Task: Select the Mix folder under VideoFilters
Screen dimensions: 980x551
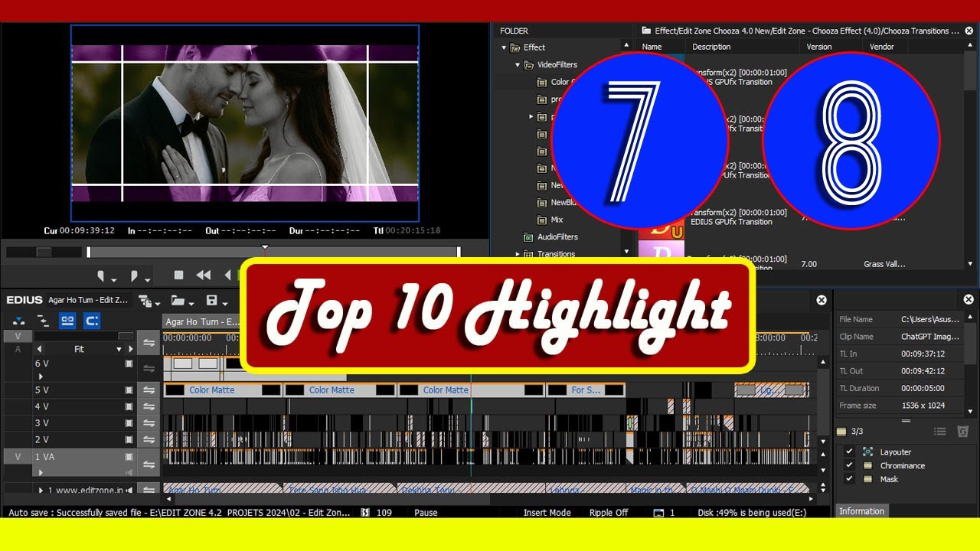Action: click(x=557, y=220)
